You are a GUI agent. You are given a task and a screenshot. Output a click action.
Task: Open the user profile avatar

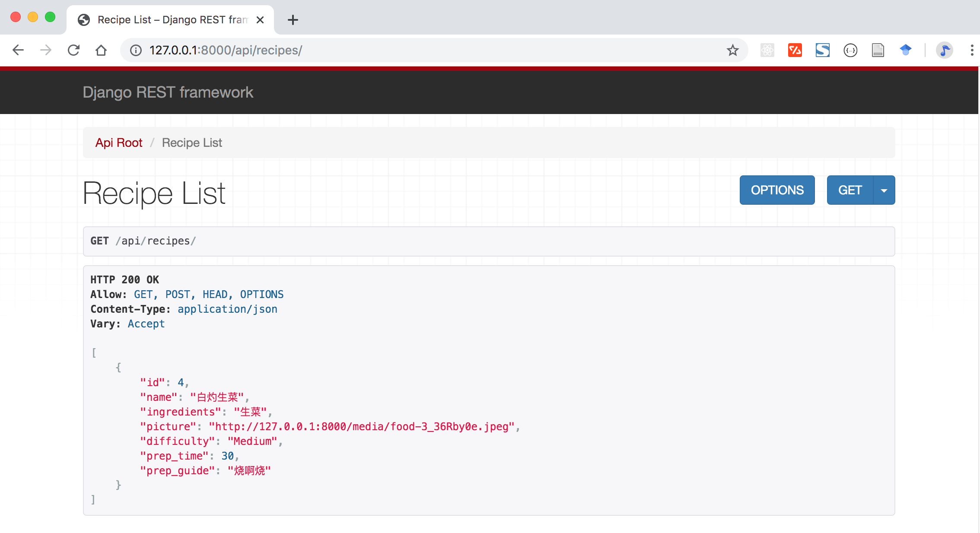coord(944,50)
